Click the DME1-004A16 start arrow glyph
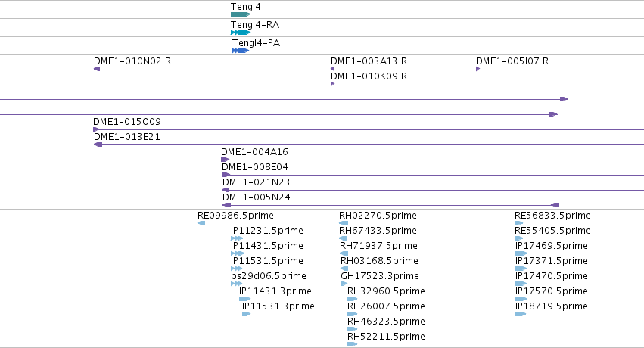This screenshot has height=348, width=644. [225, 160]
